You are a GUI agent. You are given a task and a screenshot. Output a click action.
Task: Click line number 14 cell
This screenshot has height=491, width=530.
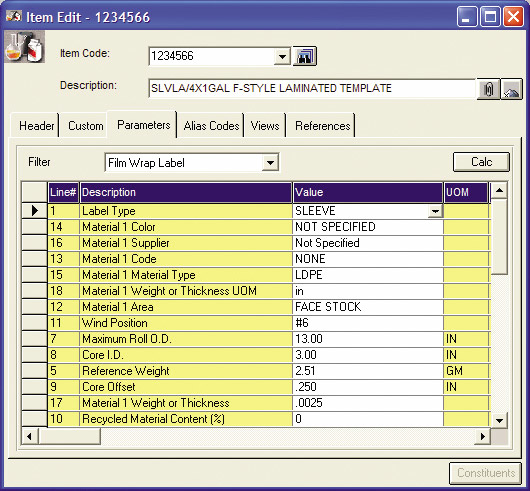(63, 227)
